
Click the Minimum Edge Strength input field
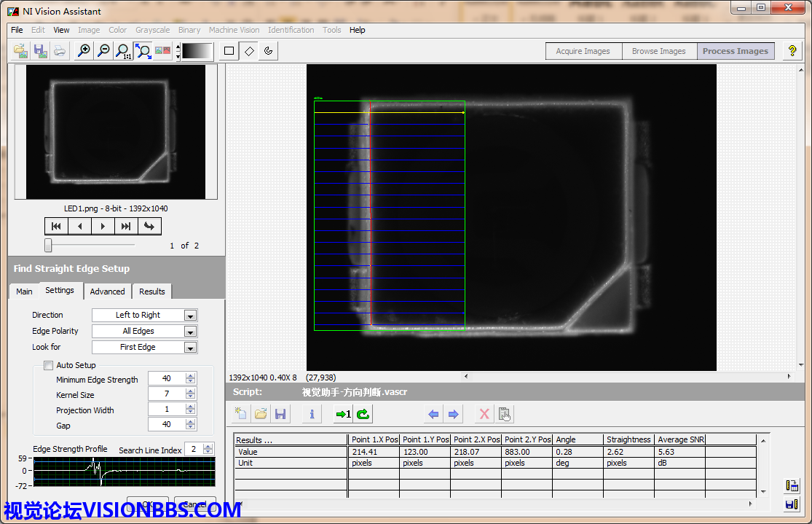point(166,379)
